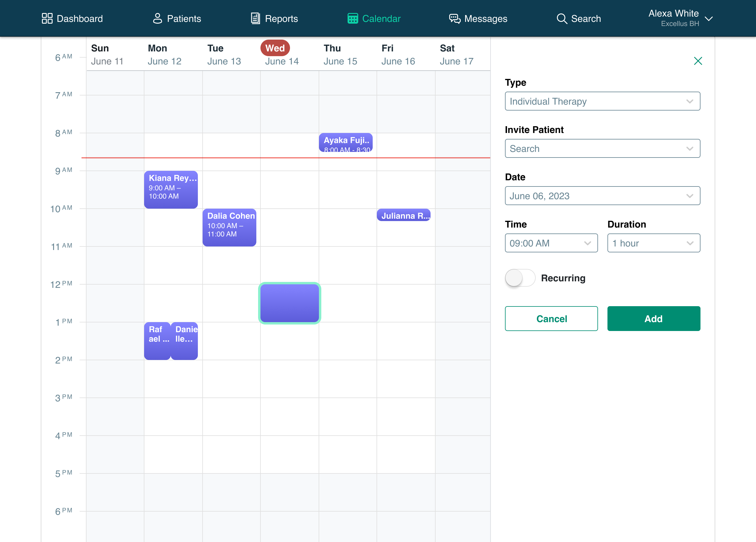
Task: Click the Monday June 12 column header
Action: 164,54
